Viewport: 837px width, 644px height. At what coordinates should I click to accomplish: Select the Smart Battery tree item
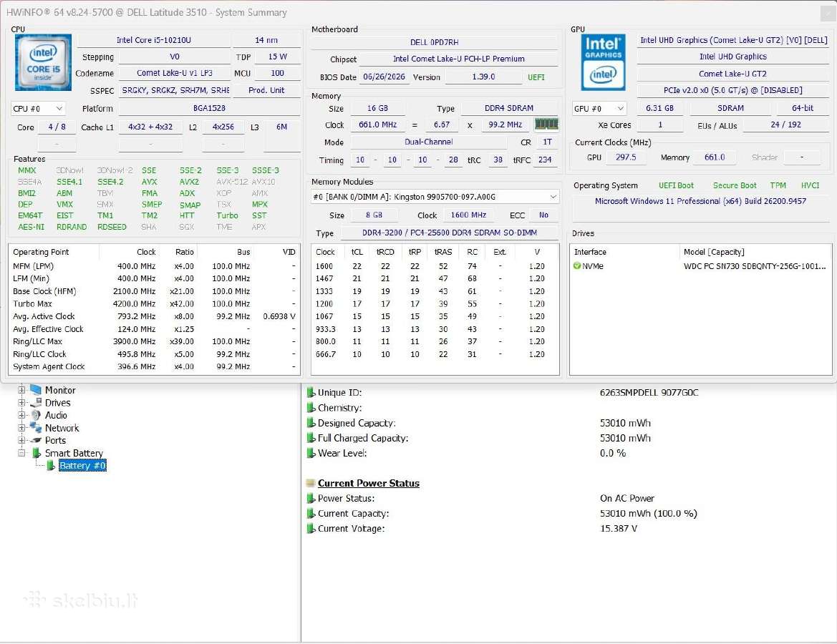[x=74, y=453]
